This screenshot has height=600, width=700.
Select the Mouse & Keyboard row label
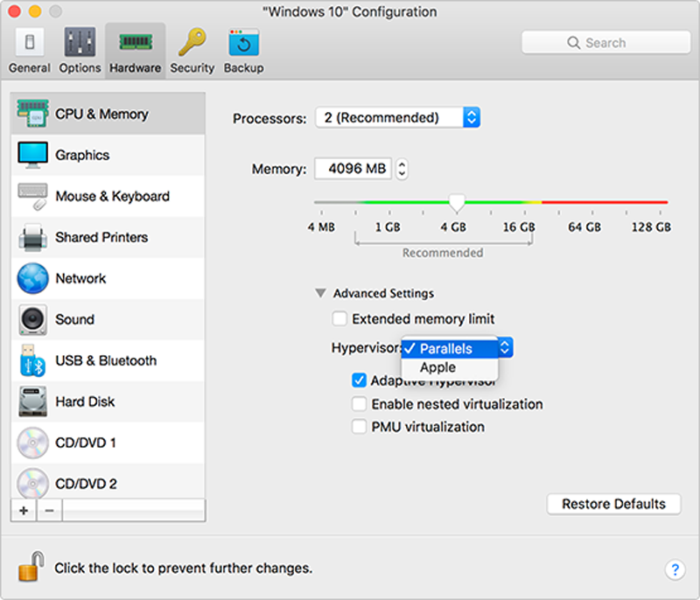click(113, 196)
